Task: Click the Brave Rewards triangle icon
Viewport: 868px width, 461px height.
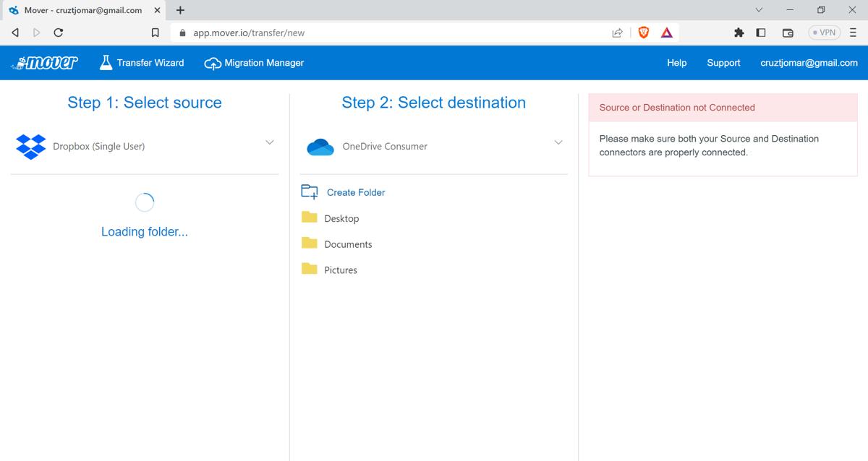Action: point(666,32)
